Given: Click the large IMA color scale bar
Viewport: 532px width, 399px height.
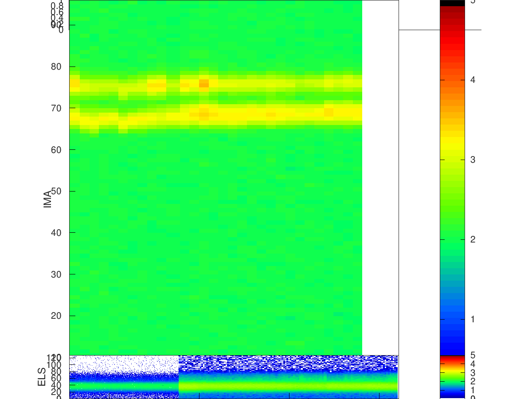Looking at the screenshot, I should pos(452,177).
